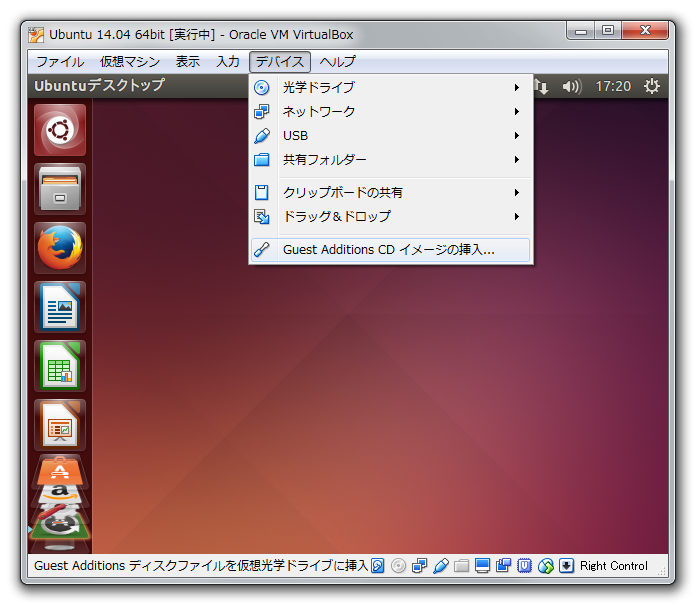Screen dimensions: 696x605
Task: Click the Right Control host key label
Action: pos(614,565)
